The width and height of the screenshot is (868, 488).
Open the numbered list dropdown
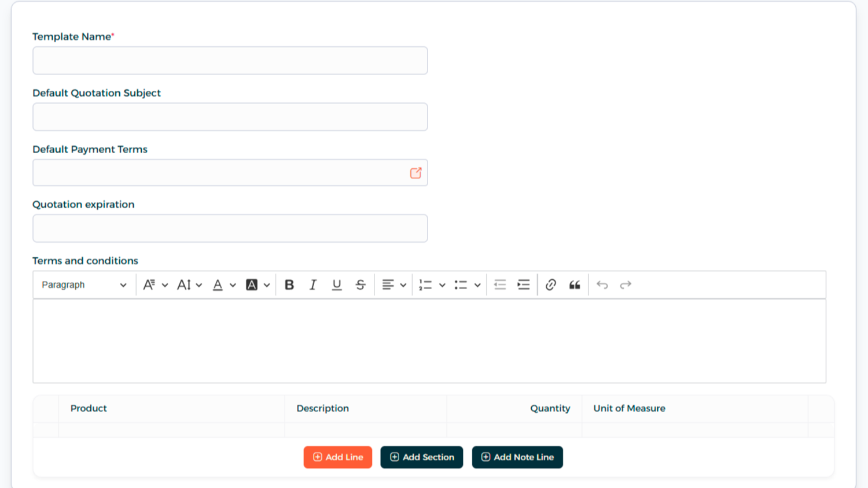click(442, 285)
